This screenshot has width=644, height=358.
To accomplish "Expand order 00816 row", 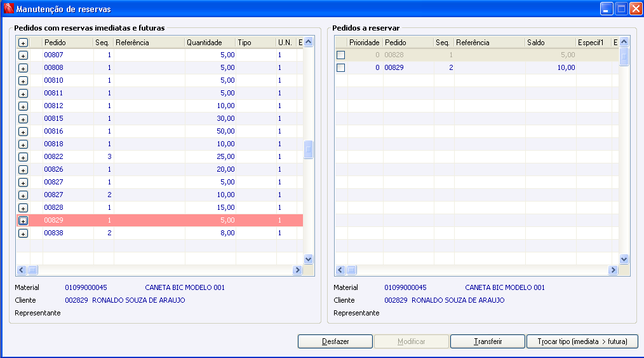I will [23, 132].
